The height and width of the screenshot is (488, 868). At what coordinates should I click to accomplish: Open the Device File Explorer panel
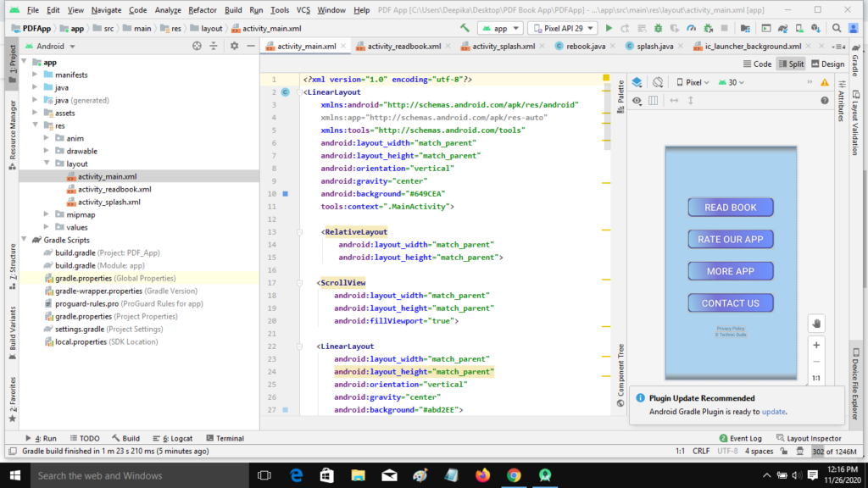coord(855,384)
